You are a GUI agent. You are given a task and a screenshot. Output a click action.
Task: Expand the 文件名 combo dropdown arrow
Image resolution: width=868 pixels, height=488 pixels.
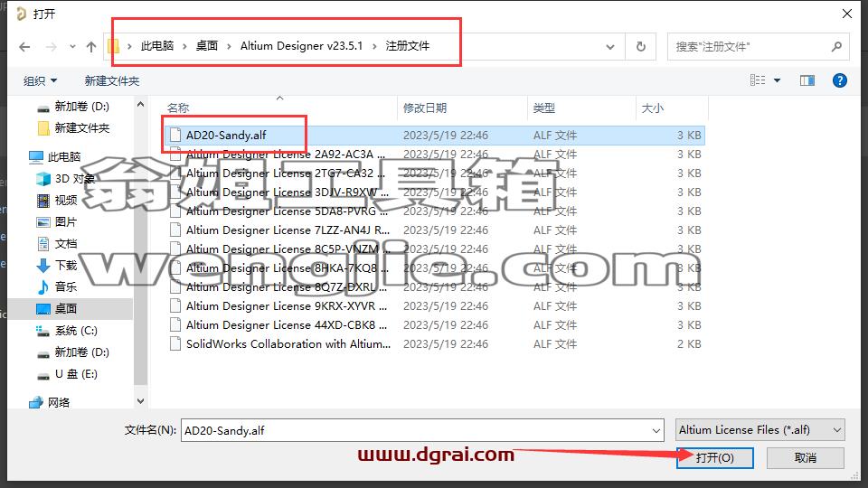point(656,430)
